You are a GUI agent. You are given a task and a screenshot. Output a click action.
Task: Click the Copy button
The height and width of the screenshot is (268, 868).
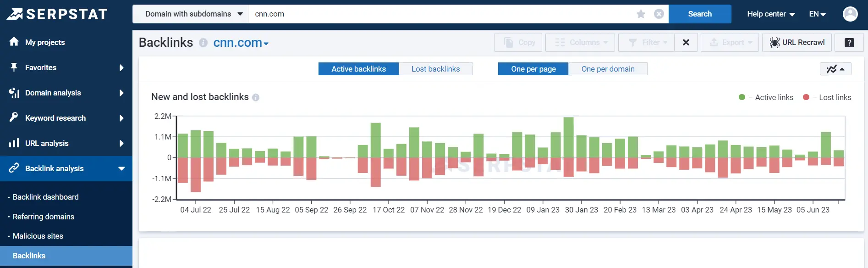[x=518, y=42]
